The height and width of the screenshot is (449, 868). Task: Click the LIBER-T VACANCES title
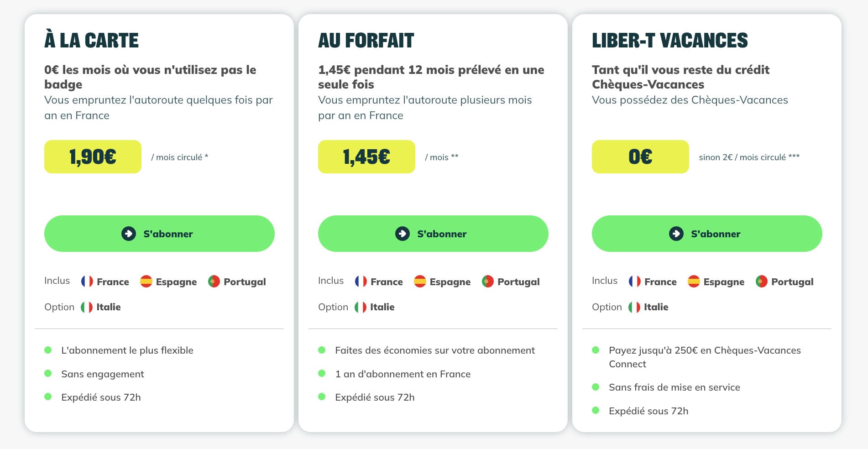pos(669,40)
